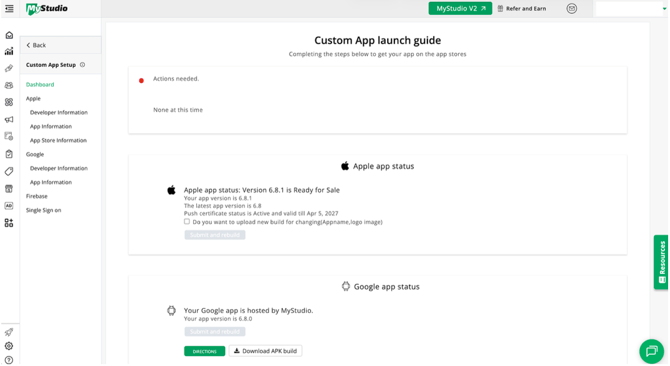Check the upload new build checkbox

[x=187, y=221]
